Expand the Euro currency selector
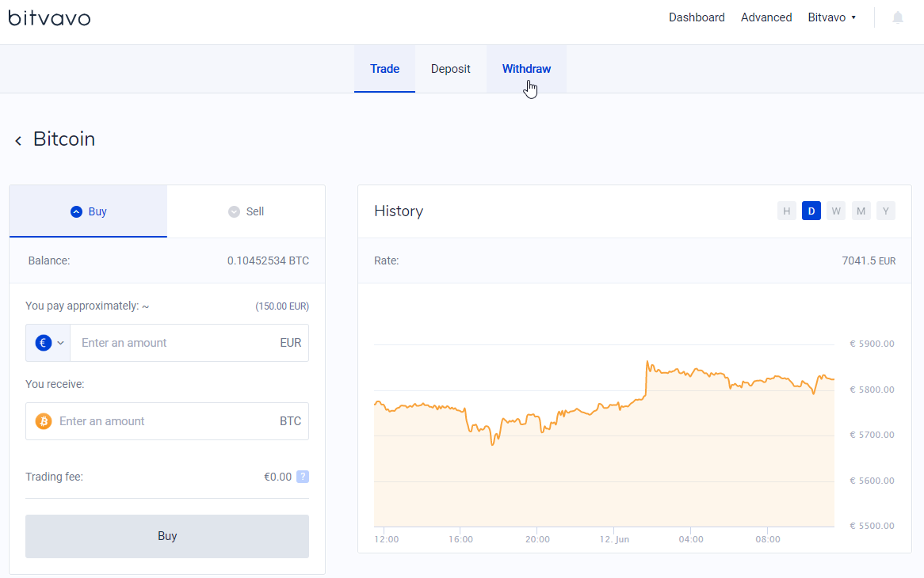This screenshot has height=578, width=924. [x=48, y=343]
